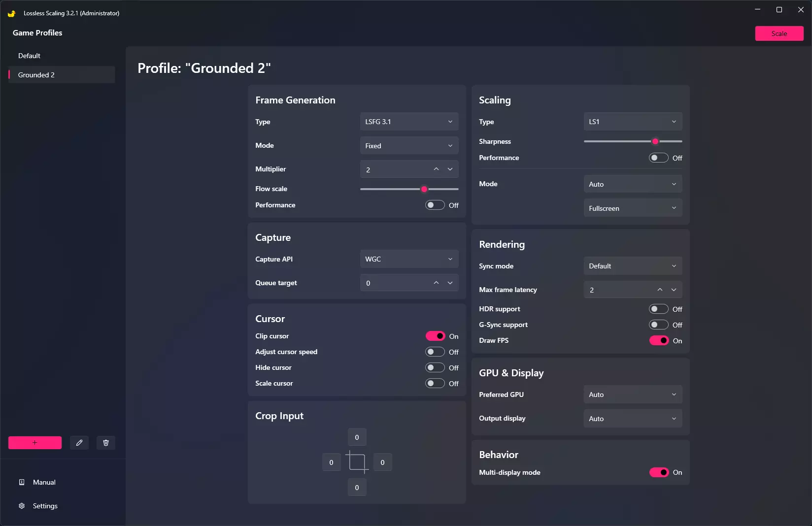Maximize the Lossless Scaling window
The width and height of the screenshot is (812, 526).
tap(779, 10)
